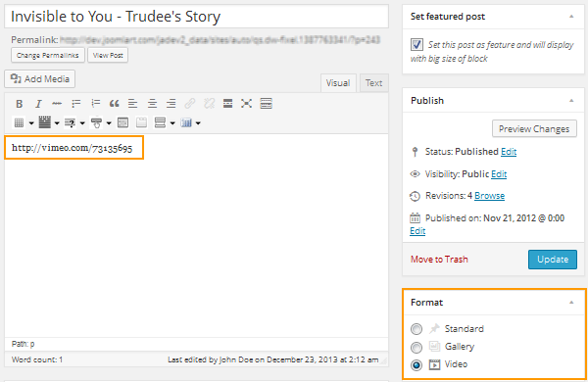Click the tabs shortcode icon
Screen dimensions: 588x382
(141, 122)
